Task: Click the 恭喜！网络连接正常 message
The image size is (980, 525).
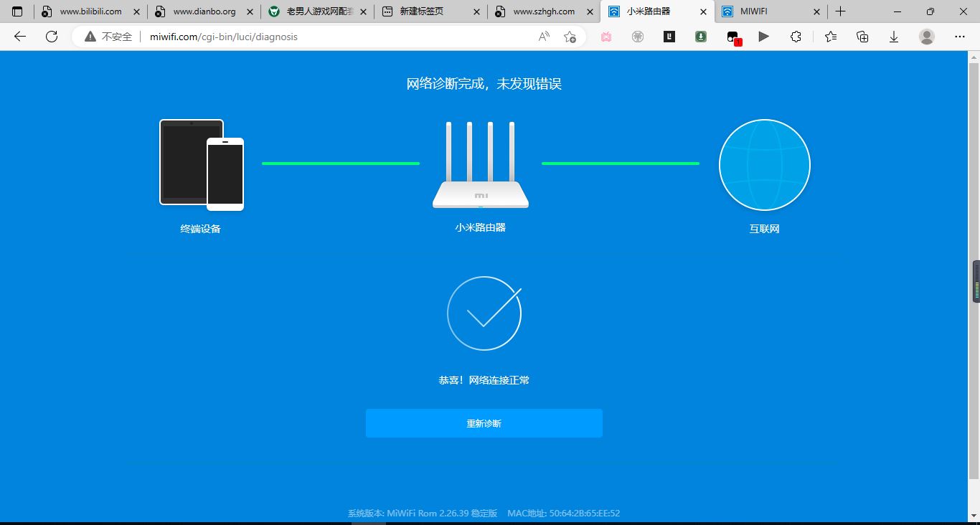Action: (x=484, y=380)
